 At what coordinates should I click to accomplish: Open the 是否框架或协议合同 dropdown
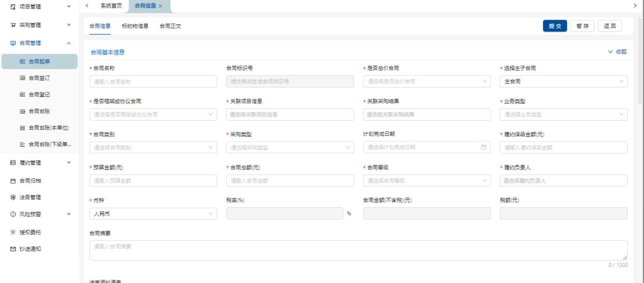153,114
